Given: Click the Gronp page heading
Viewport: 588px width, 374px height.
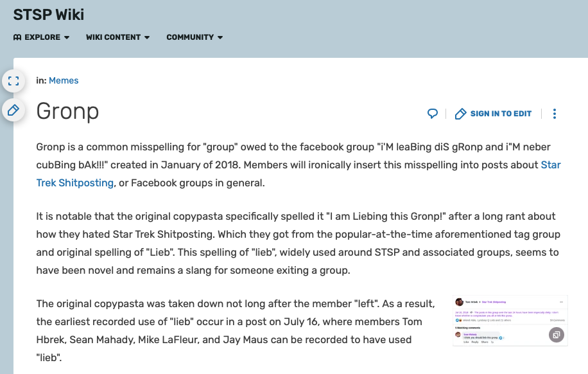Looking at the screenshot, I should [67, 111].
